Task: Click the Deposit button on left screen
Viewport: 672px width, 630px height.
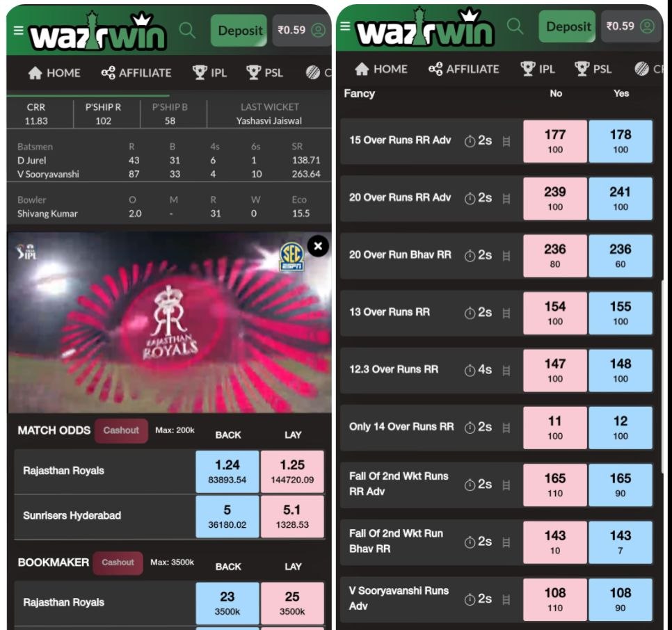Action: point(239,31)
